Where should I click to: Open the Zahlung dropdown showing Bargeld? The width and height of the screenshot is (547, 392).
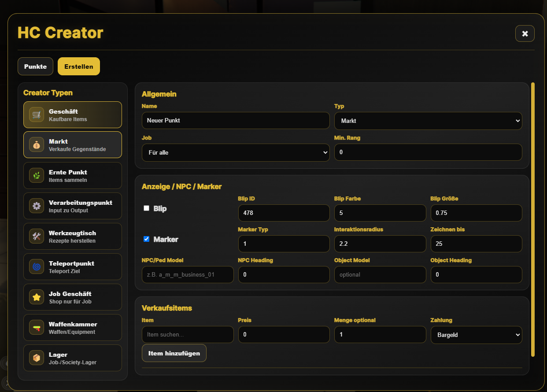[x=477, y=335]
